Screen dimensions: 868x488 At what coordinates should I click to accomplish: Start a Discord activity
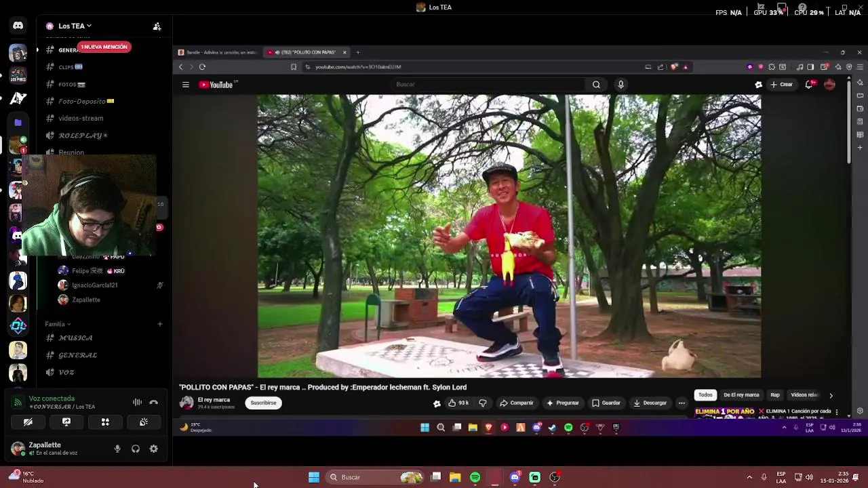105,422
